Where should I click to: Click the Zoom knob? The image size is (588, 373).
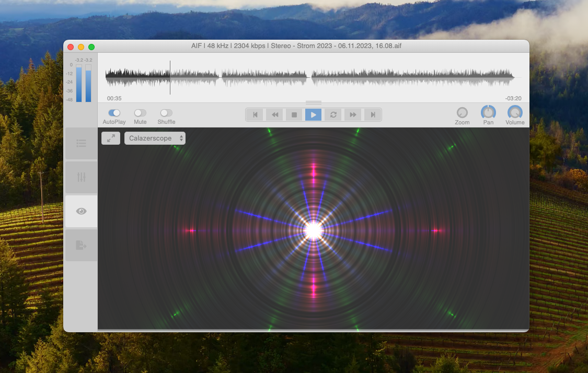tap(462, 112)
